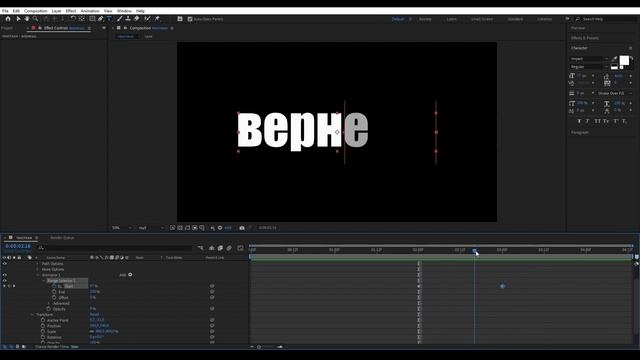The height and width of the screenshot is (360, 640).
Task: Toggle Small Caps in Character panel
Action: (606, 121)
